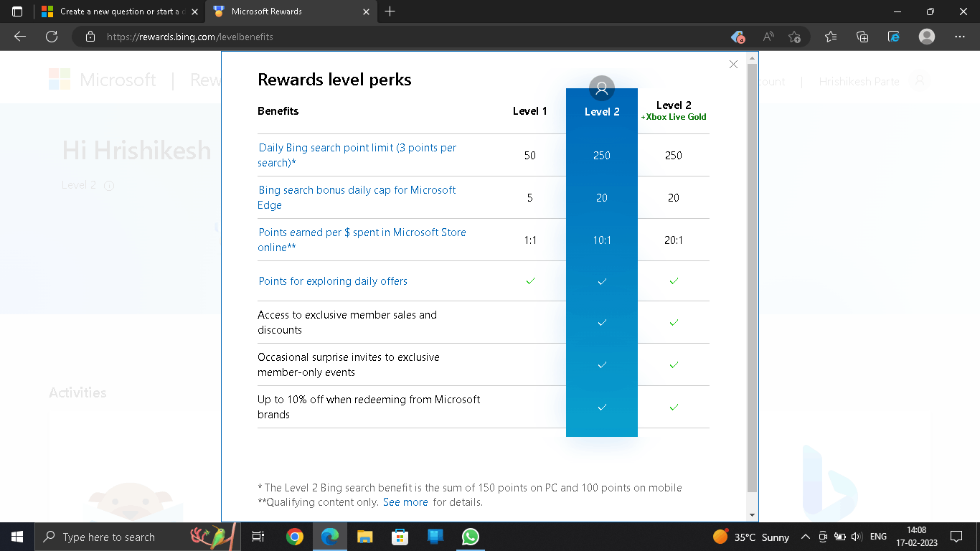980x551 pixels.
Task: Go back to the previous page
Action: pyautogui.click(x=20, y=37)
